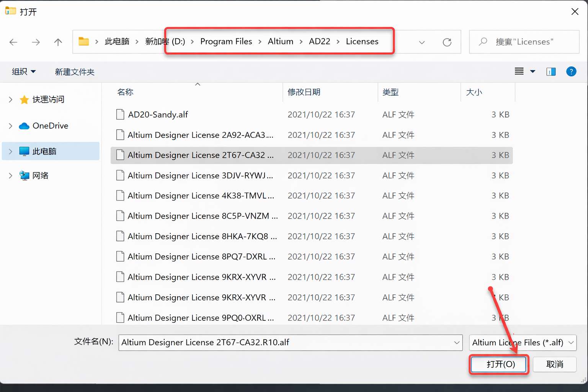Navigate to 新加卷 (D:) in the breadcrumb
588x392 pixels.
(x=165, y=41)
